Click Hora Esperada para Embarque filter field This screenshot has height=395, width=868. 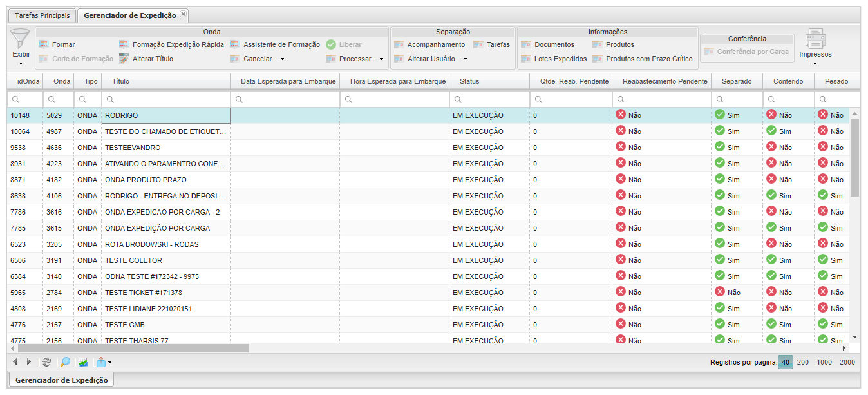pyautogui.click(x=395, y=100)
